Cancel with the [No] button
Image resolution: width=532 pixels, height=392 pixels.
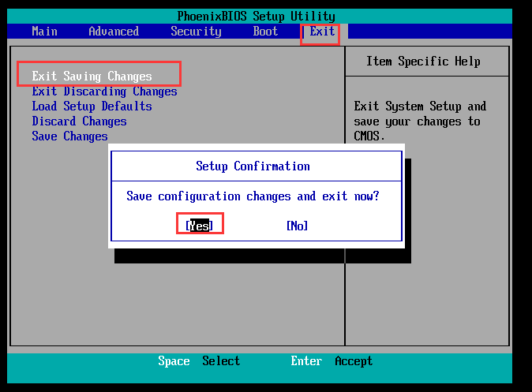[298, 226]
